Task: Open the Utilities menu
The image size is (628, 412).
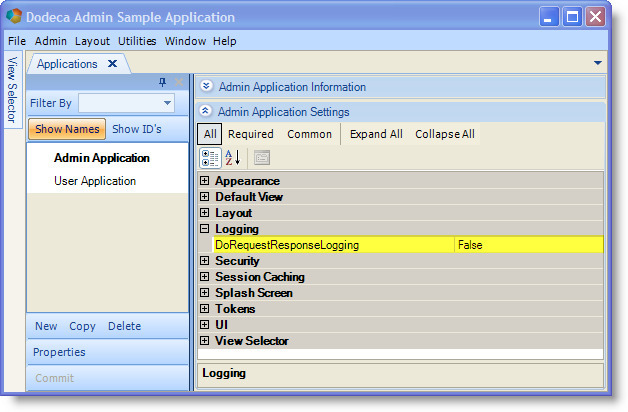Action: (137, 41)
